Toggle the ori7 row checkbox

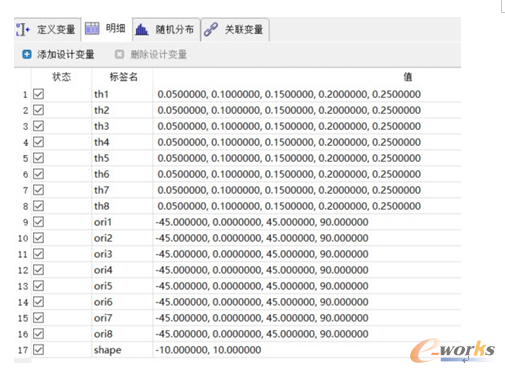click(38, 318)
